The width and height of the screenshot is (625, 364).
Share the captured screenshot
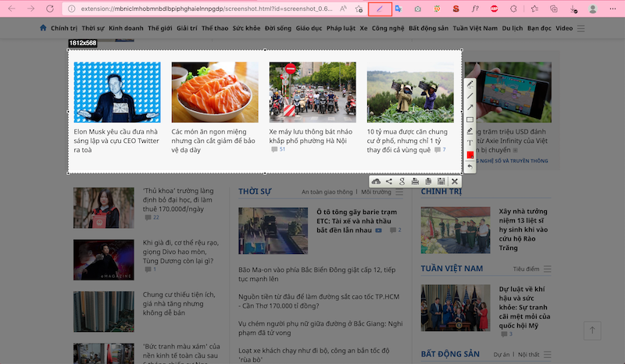389,181
